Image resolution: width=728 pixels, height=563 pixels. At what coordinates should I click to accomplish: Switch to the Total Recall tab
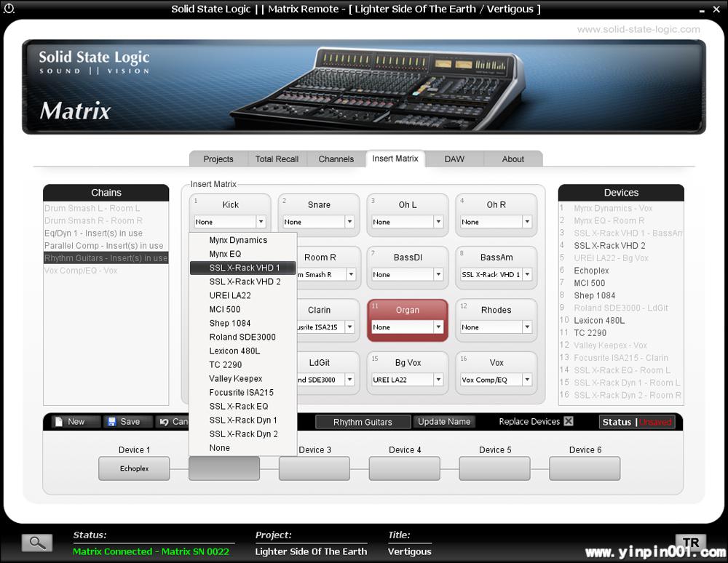tap(277, 159)
